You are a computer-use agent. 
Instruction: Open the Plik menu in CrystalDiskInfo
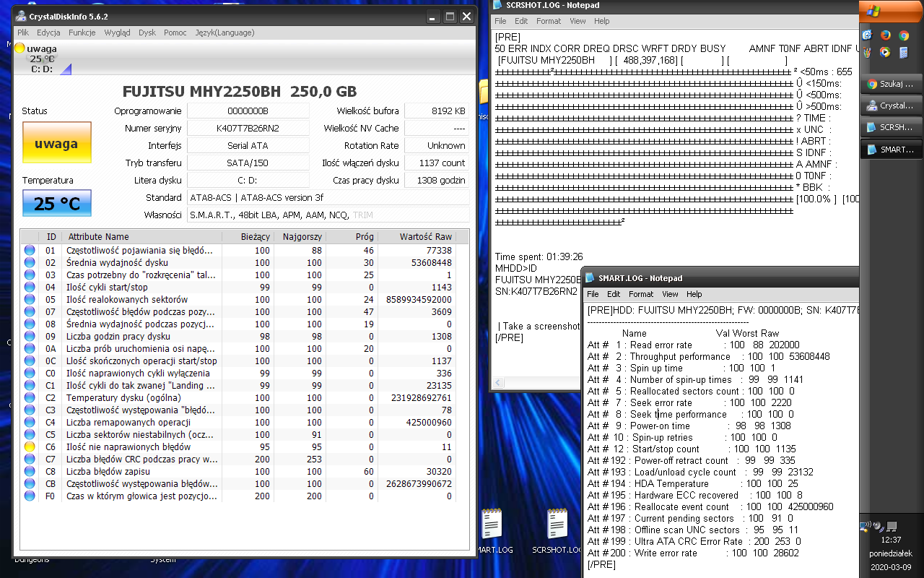[23, 33]
